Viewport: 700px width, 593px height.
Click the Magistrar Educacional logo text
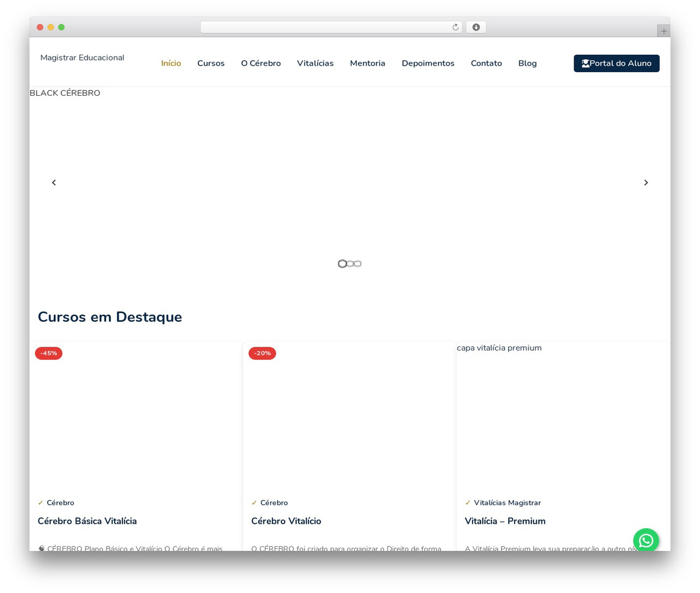click(x=82, y=57)
